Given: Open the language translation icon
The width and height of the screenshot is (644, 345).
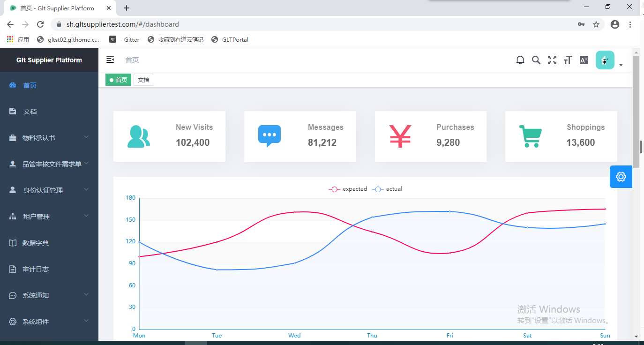Looking at the screenshot, I should tap(584, 60).
